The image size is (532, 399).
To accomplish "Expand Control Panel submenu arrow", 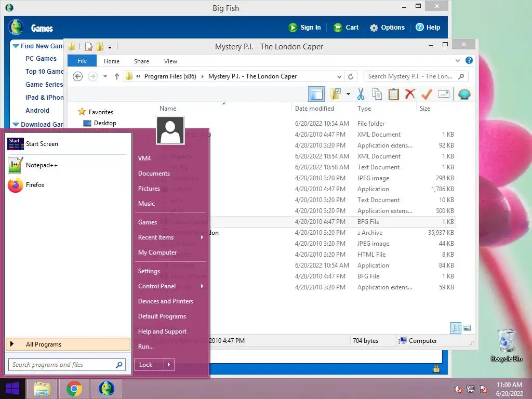I will point(202,286).
